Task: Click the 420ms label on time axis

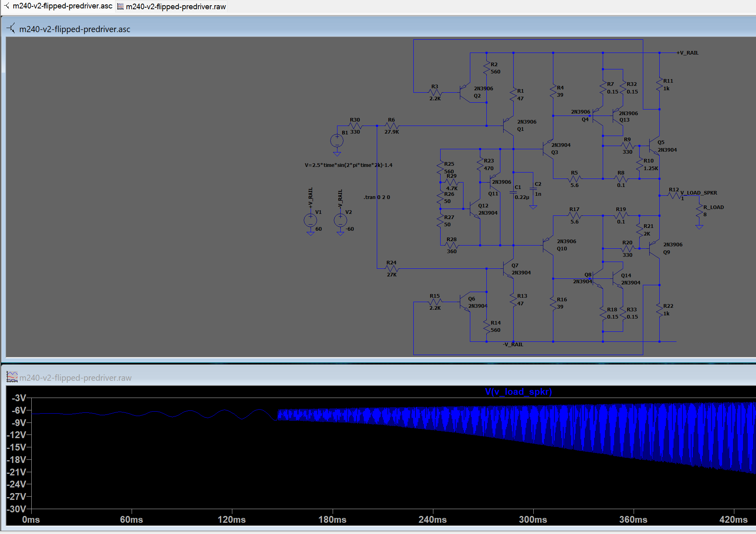Action: coord(734,520)
